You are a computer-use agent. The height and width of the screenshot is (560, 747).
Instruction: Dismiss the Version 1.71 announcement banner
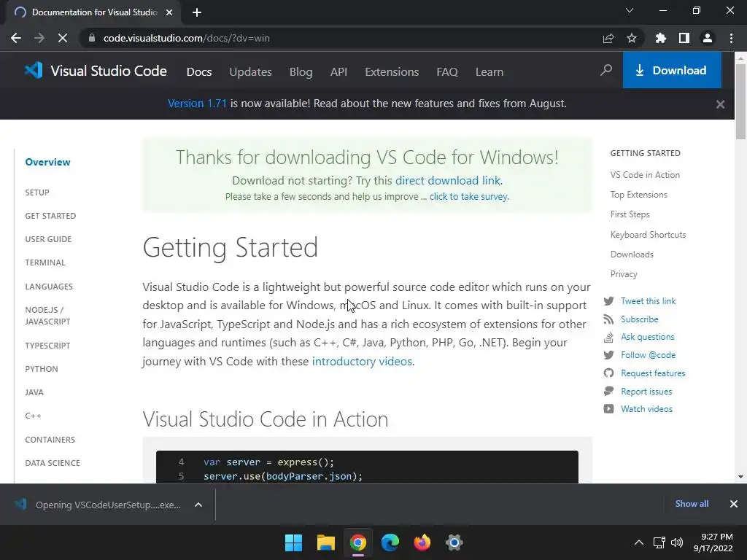tap(720, 104)
